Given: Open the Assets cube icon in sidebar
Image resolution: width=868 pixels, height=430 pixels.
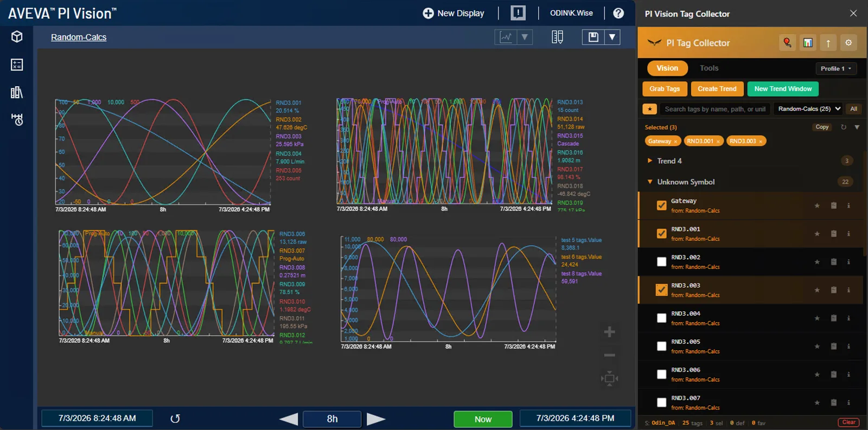Looking at the screenshot, I should tap(17, 37).
